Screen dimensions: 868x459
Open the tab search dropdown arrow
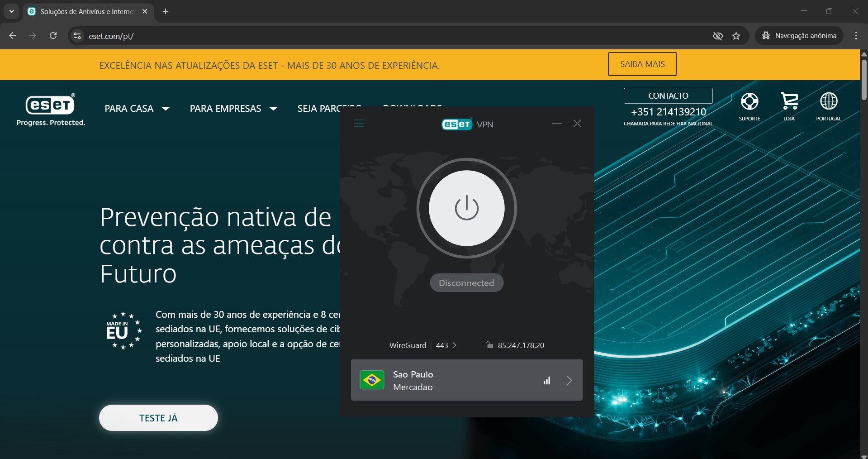[12, 11]
